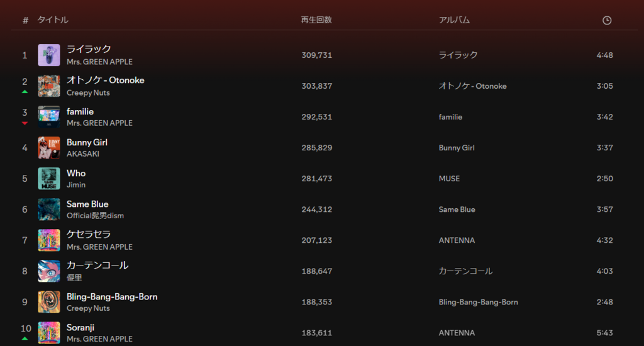The height and width of the screenshot is (346, 644).
Task: Click the green up arrow under rank 2
Action: tap(25, 92)
